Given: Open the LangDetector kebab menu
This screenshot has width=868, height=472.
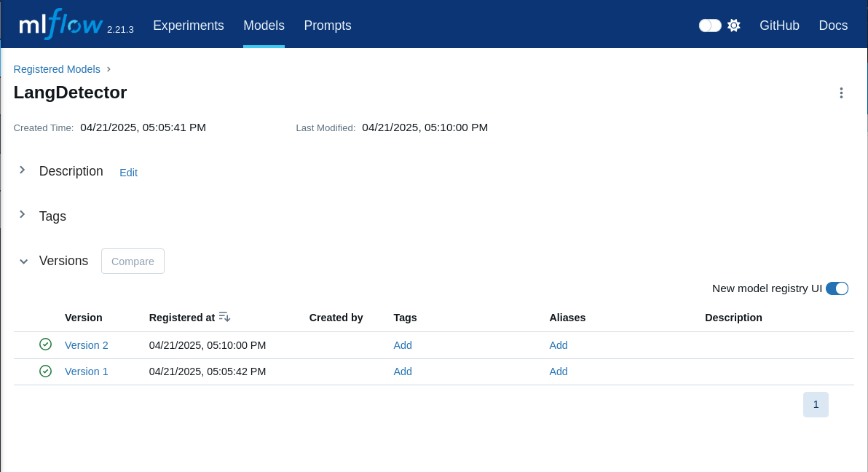Looking at the screenshot, I should point(841,93).
